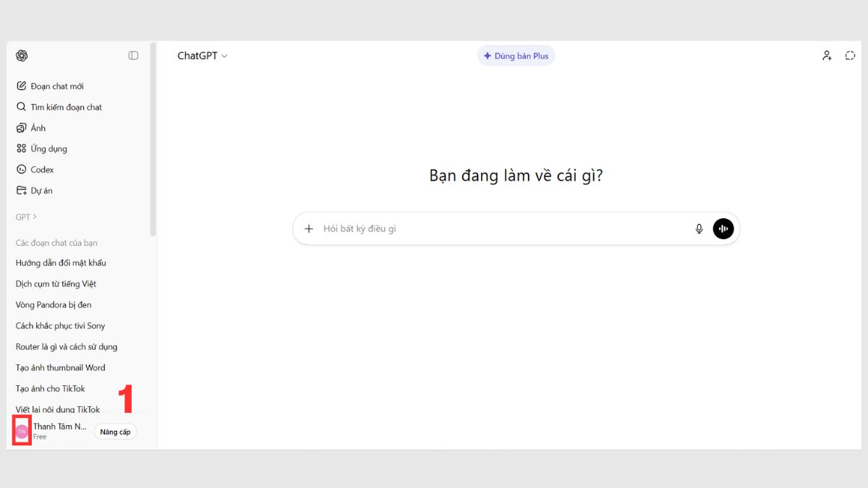Open the ChatGPT model selector dropdown
The image size is (868, 488).
tap(203, 56)
